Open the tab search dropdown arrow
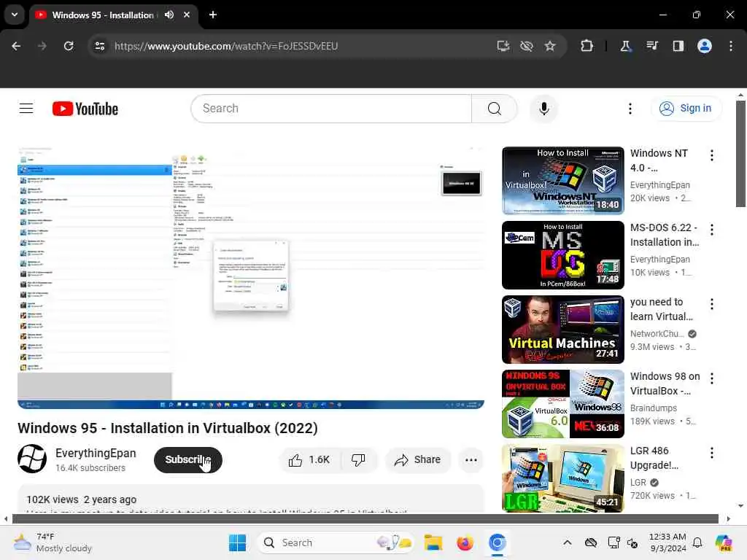Image resolution: width=747 pixels, height=560 pixels. click(15, 15)
